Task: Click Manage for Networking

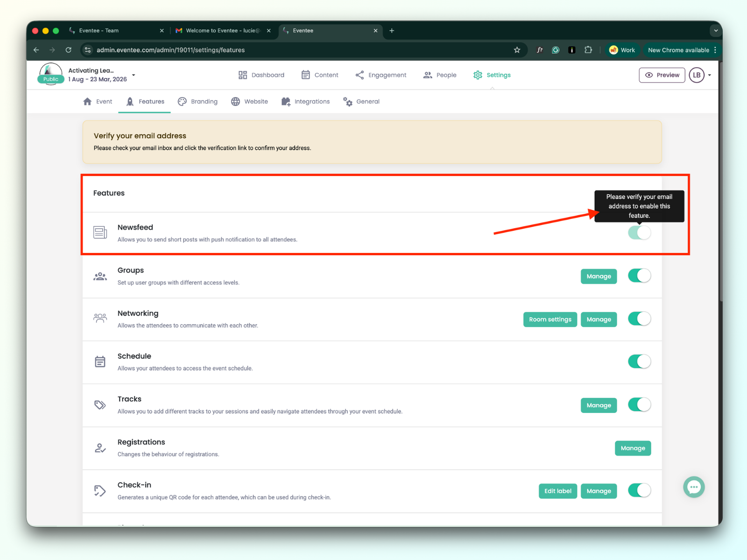Action: (x=599, y=319)
